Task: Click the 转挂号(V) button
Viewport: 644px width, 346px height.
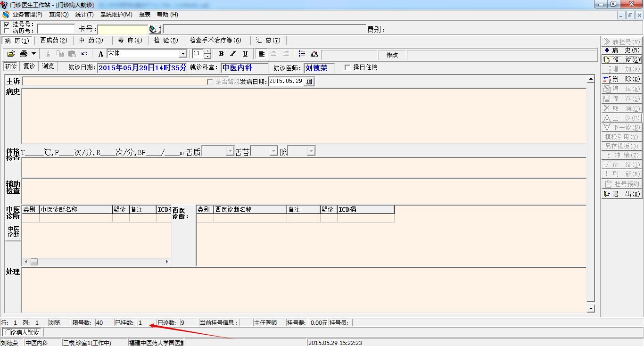Action: 622,41
